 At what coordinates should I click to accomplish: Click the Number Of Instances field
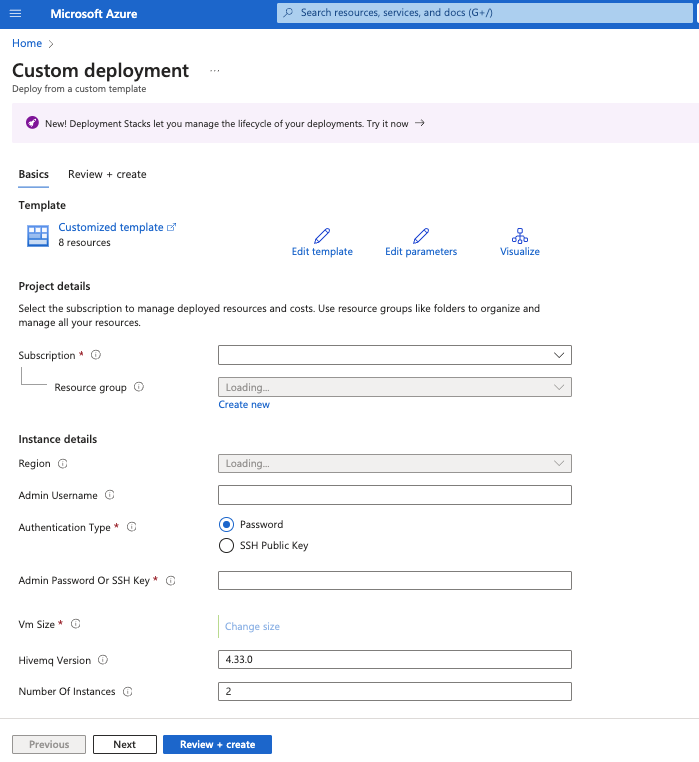coord(395,692)
